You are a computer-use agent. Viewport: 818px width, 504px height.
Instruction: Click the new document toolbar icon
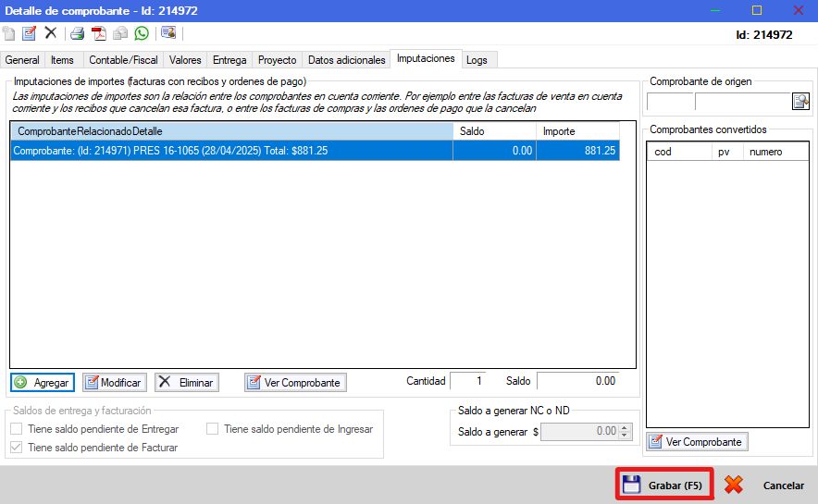tap(9, 33)
